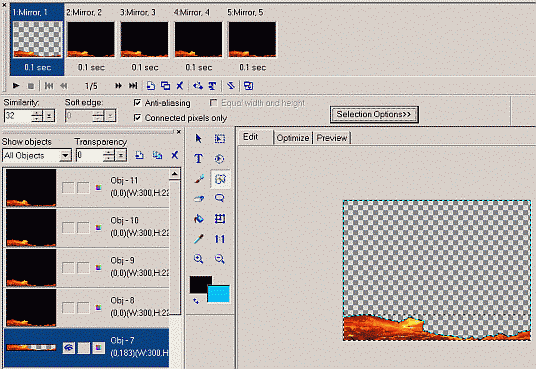Zoom out with the magnifier minus tool

click(219, 259)
